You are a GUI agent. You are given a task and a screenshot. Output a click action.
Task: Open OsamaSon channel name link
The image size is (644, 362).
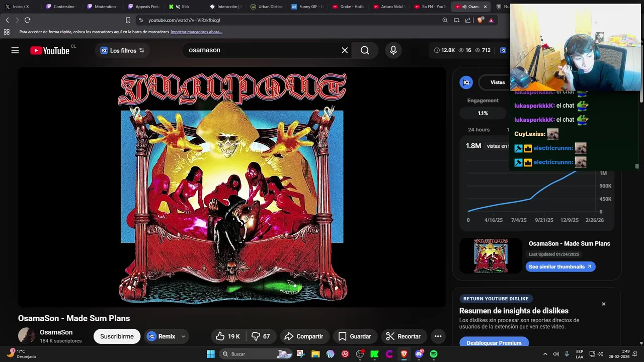56,332
